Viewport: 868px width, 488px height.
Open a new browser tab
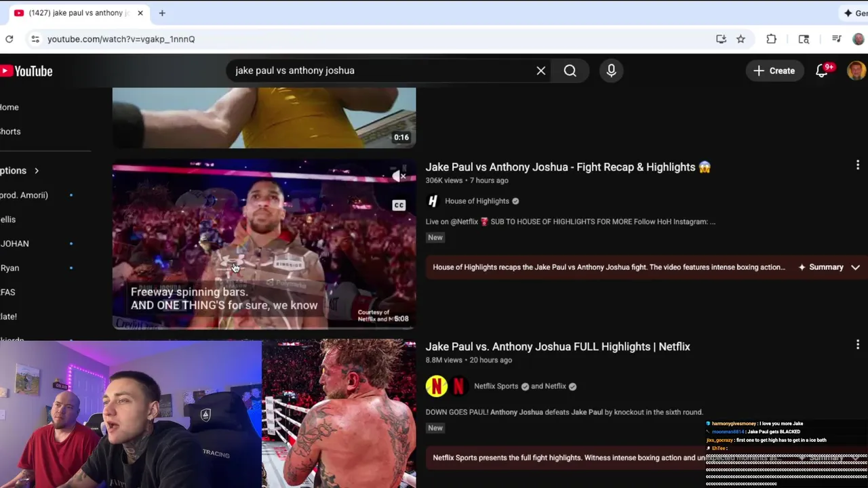coord(162,13)
